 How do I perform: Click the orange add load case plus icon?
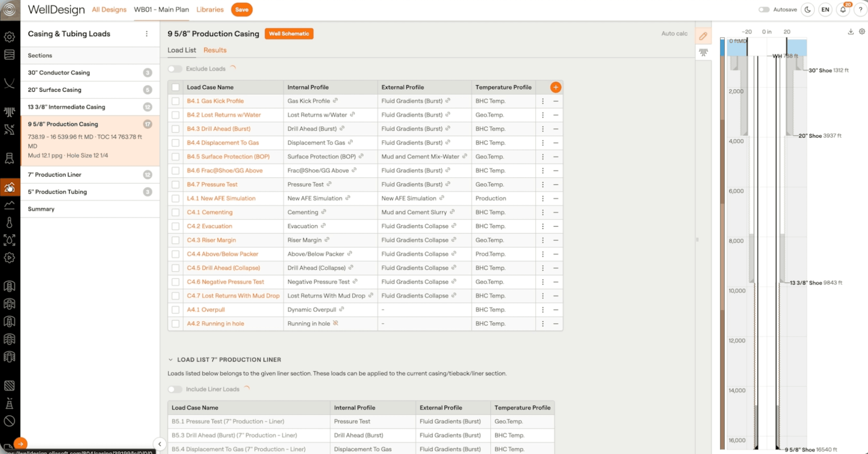555,87
